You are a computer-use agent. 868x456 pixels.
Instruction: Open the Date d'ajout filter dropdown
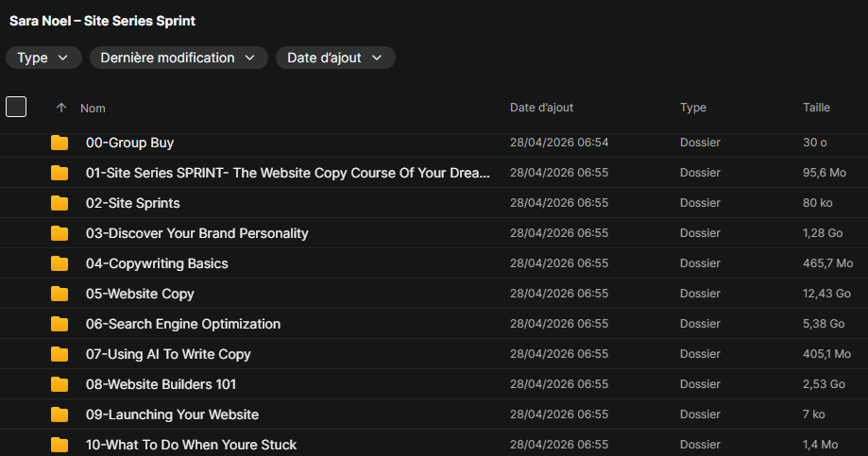point(335,58)
